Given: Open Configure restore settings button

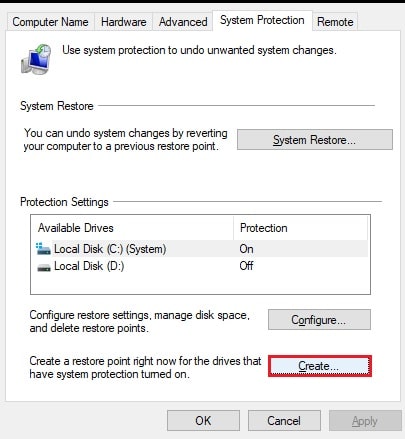Looking at the screenshot, I should coord(319,320).
